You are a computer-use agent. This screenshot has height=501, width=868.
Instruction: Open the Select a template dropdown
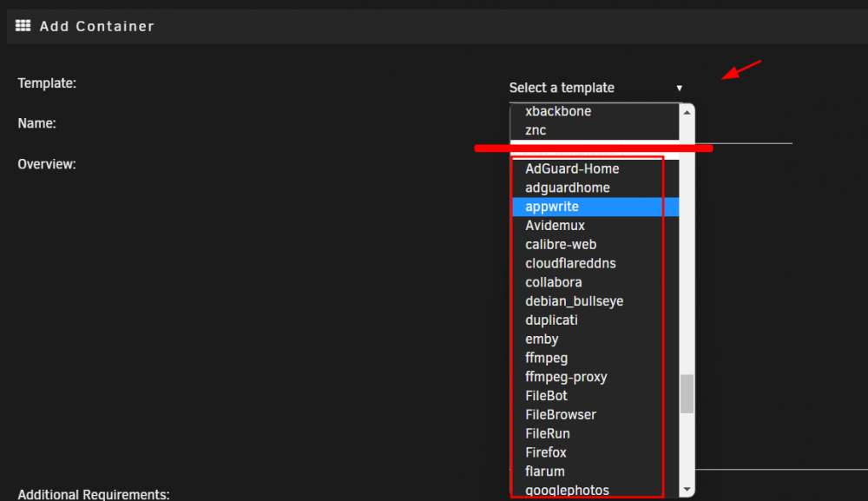(596, 88)
